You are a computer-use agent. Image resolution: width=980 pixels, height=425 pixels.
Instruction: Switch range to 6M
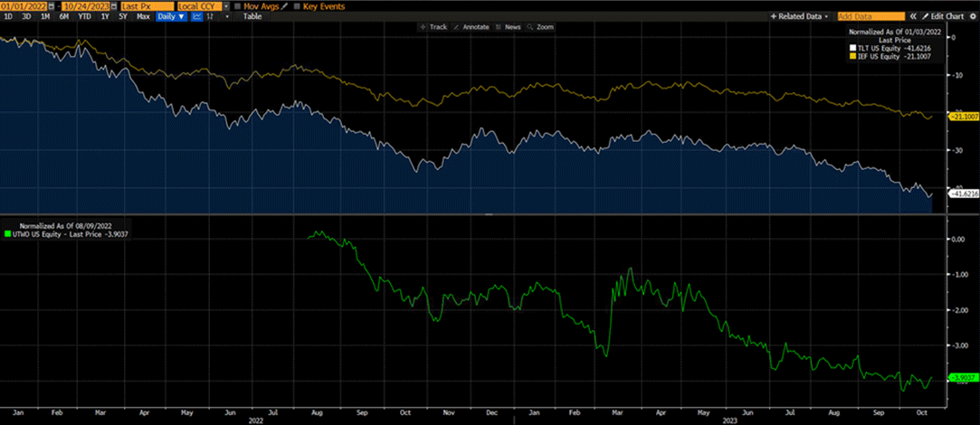(x=63, y=16)
